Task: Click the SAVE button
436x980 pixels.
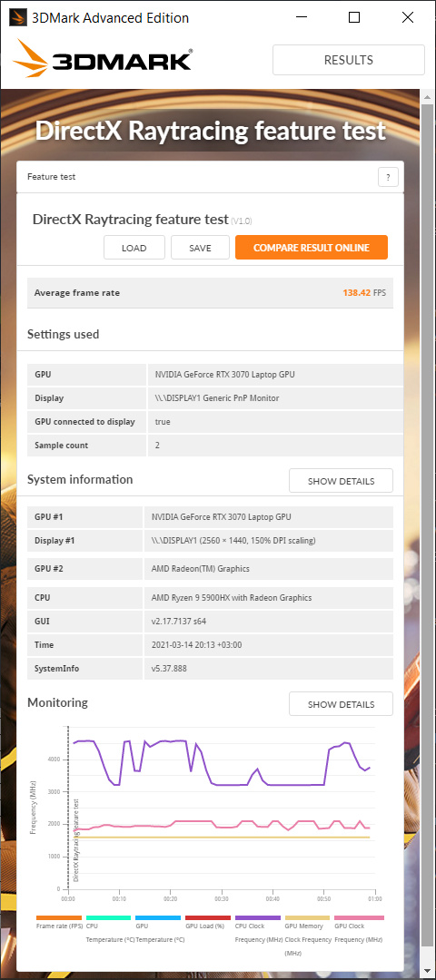Action: tap(200, 248)
